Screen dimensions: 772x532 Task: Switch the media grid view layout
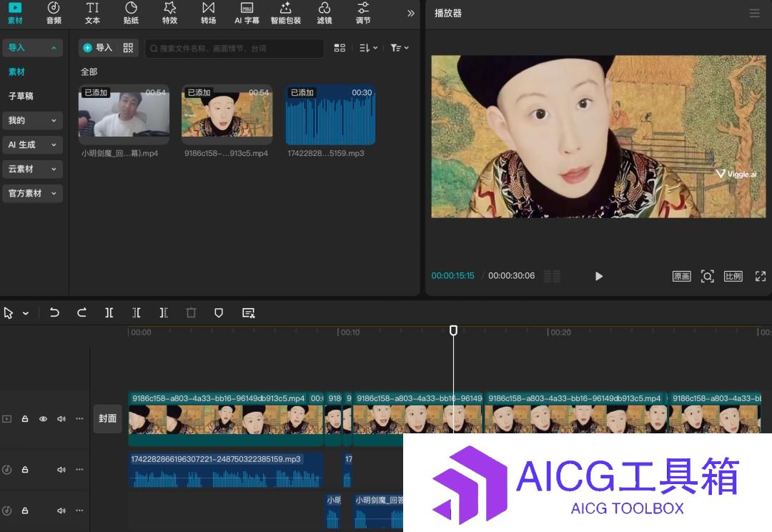340,48
